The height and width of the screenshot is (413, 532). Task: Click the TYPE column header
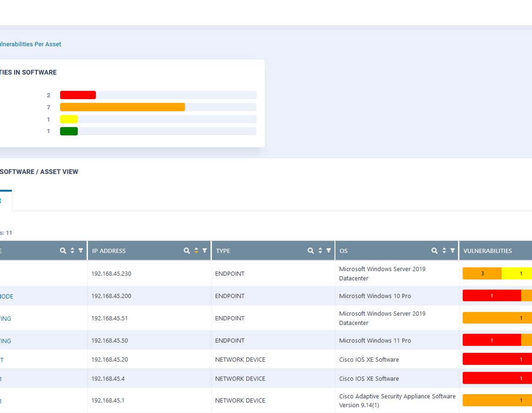point(273,251)
